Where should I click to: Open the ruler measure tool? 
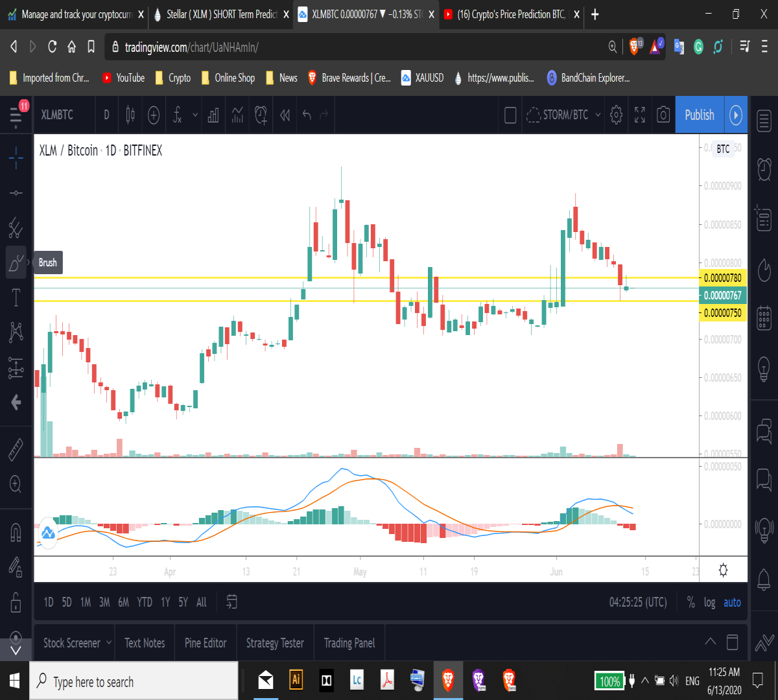click(16, 449)
